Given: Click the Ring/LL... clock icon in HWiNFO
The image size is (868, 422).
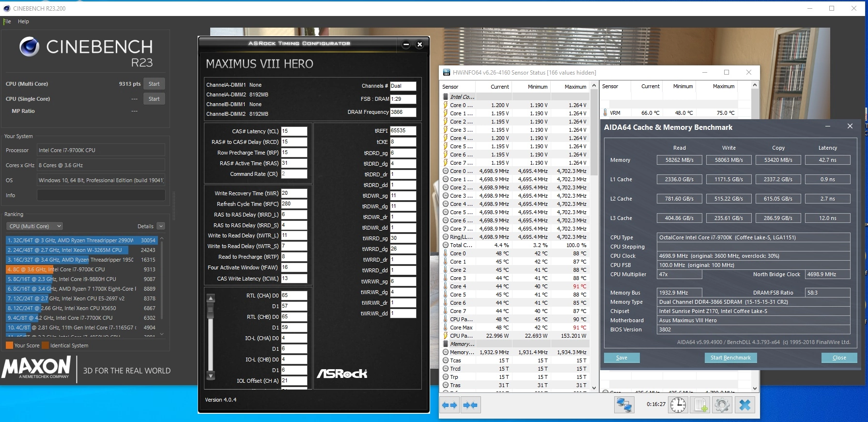Looking at the screenshot, I should [446, 237].
